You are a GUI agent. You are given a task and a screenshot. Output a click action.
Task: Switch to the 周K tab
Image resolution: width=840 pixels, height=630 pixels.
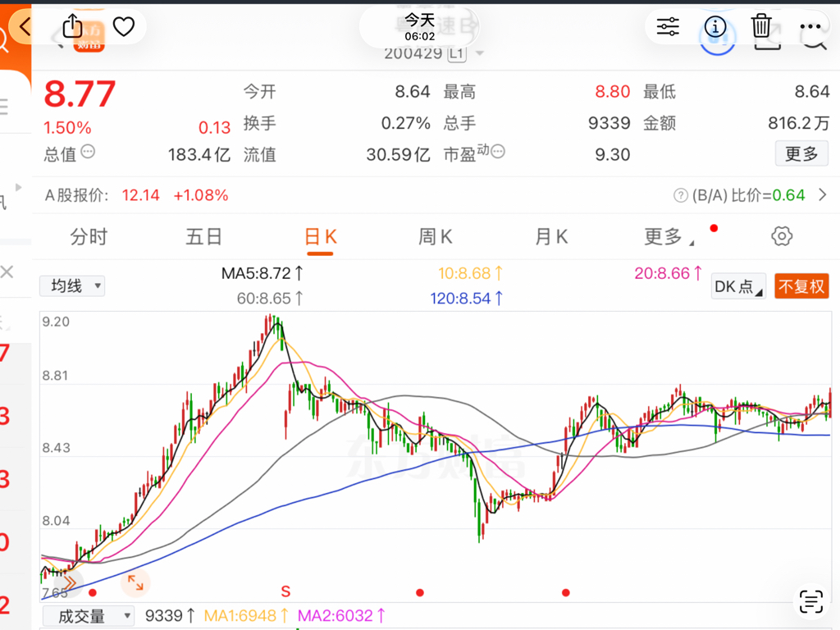435,237
